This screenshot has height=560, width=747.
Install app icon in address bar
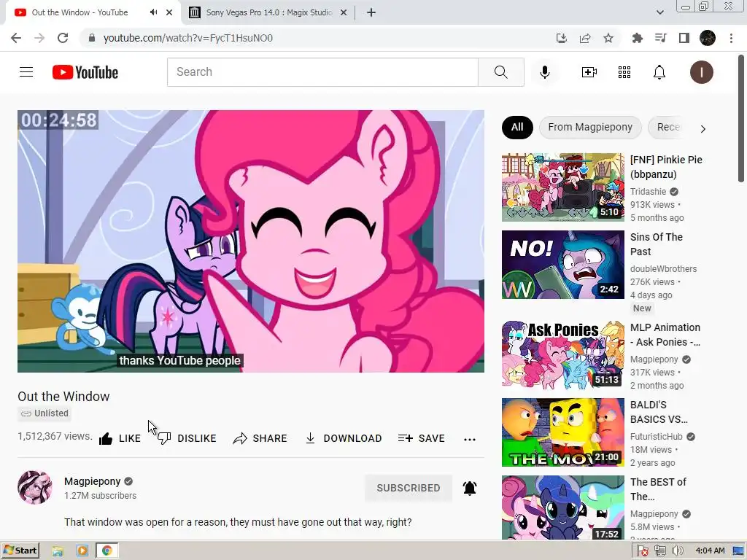pyautogui.click(x=562, y=38)
